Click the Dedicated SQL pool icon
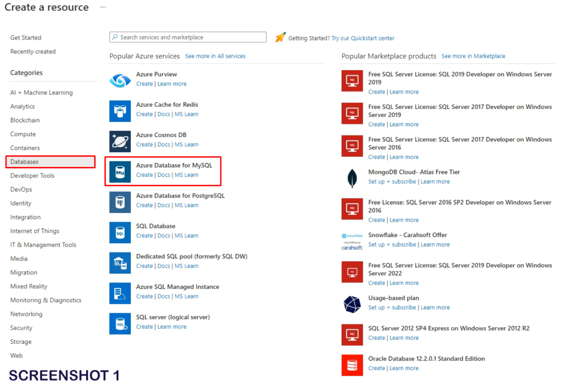Image resolution: width=588 pixels, height=388 pixels. click(x=120, y=263)
